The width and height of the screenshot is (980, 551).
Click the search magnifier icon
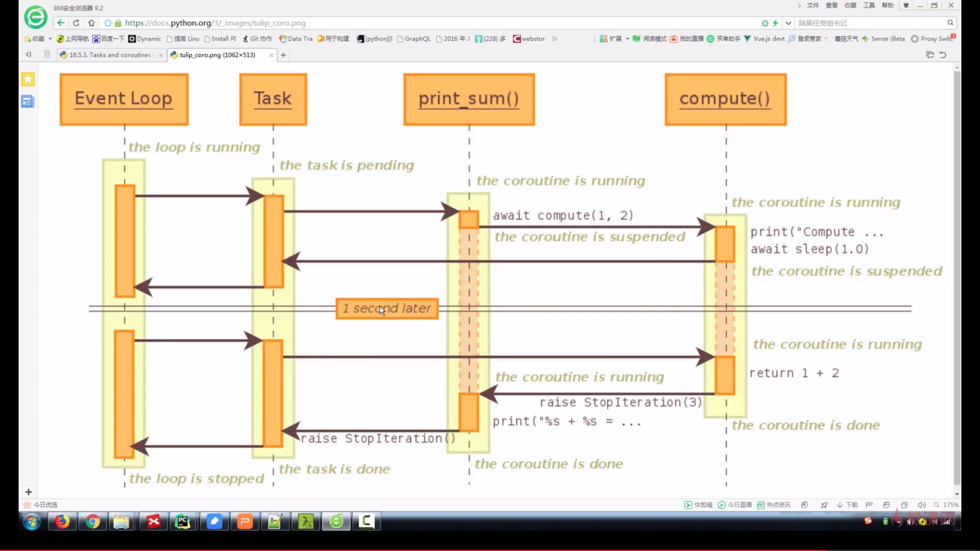[950, 23]
